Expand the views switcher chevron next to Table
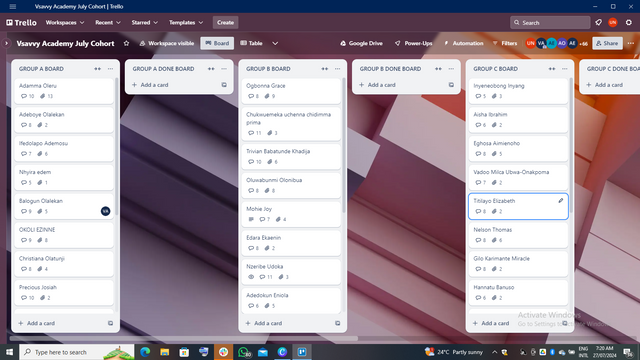640x360 pixels. (x=275, y=43)
